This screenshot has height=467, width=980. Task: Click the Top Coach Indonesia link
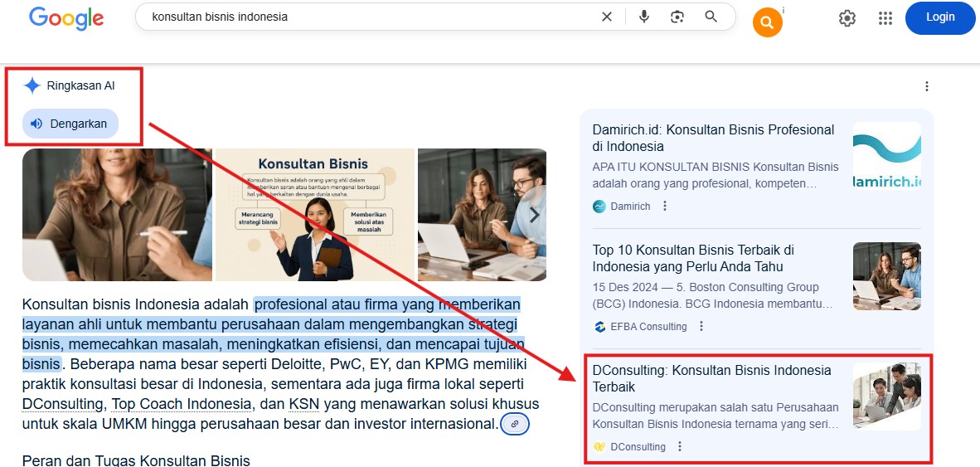coord(182,403)
